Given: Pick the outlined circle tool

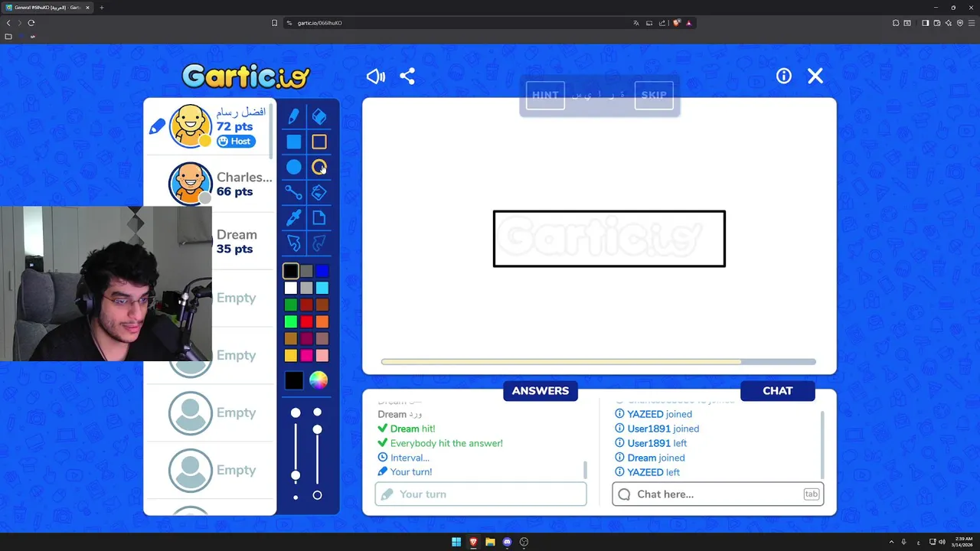Looking at the screenshot, I should point(319,167).
